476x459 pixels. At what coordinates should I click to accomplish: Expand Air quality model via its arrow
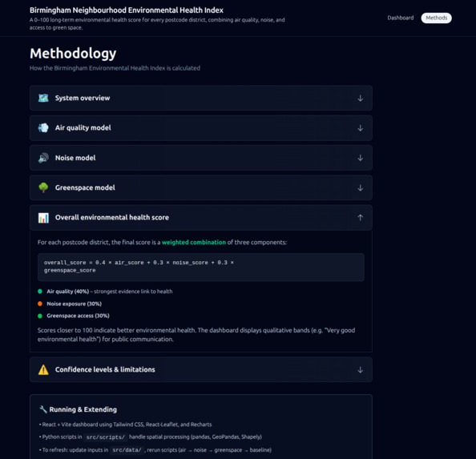point(360,128)
